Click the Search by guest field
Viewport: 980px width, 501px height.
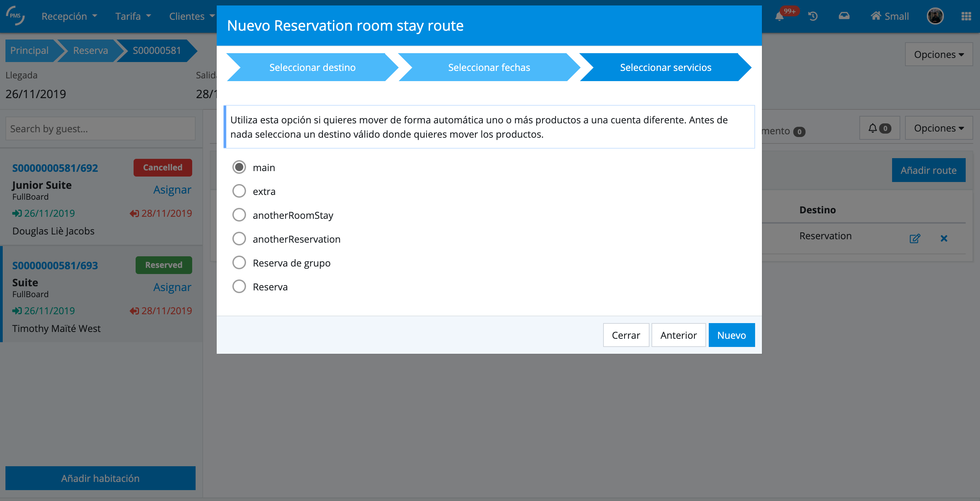pos(101,129)
